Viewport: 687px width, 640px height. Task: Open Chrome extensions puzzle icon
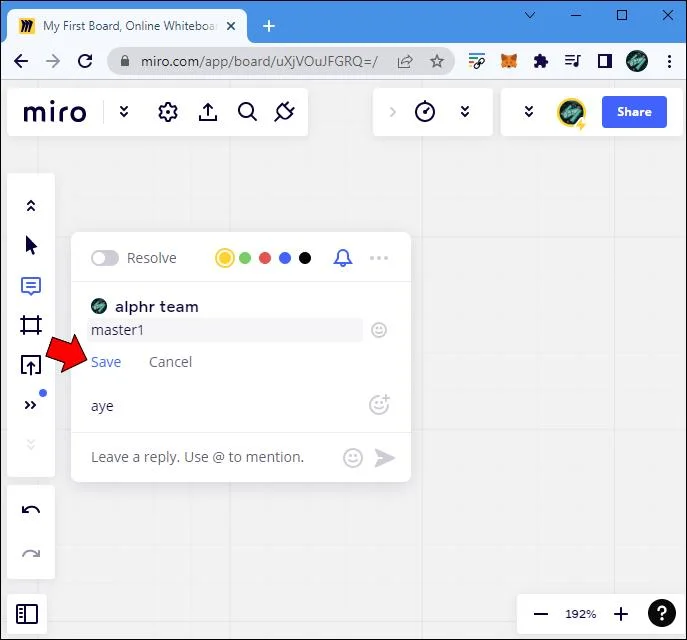(x=541, y=61)
